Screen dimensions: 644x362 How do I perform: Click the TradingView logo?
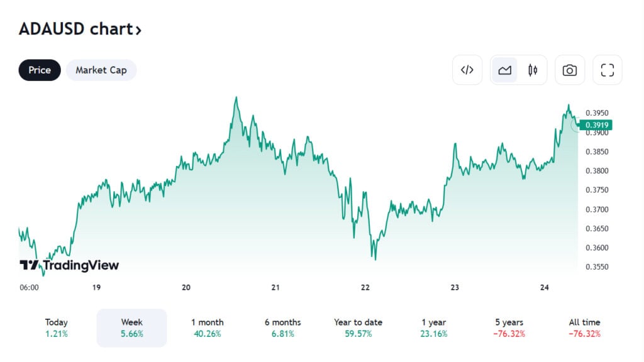[69, 265]
